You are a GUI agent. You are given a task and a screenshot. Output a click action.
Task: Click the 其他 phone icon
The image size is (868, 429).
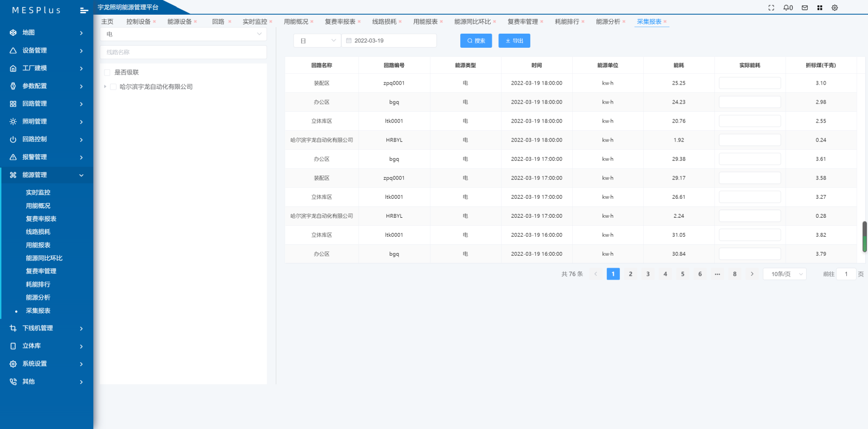(13, 382)
